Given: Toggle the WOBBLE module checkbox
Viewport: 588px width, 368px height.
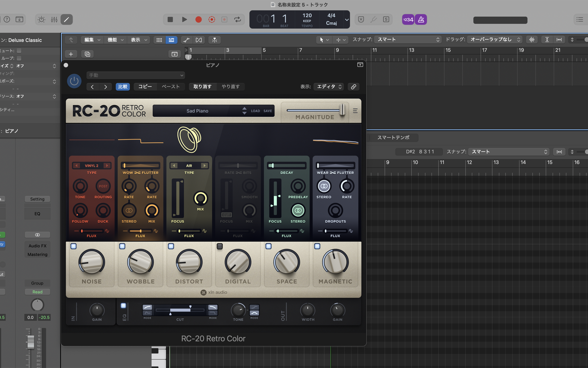Looking at the screenshot, I should tap(122, 246).
